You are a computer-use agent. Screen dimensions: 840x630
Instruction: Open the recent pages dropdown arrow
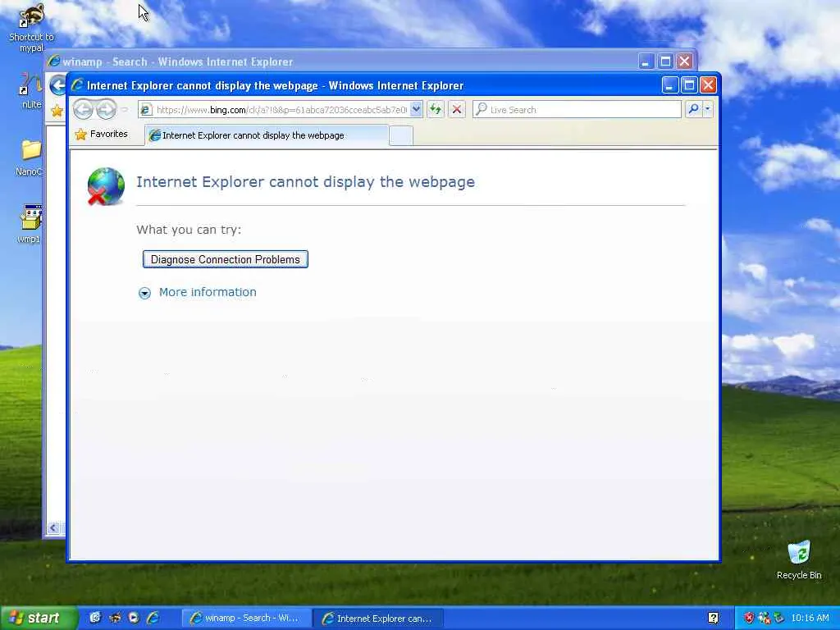[125, 109]
